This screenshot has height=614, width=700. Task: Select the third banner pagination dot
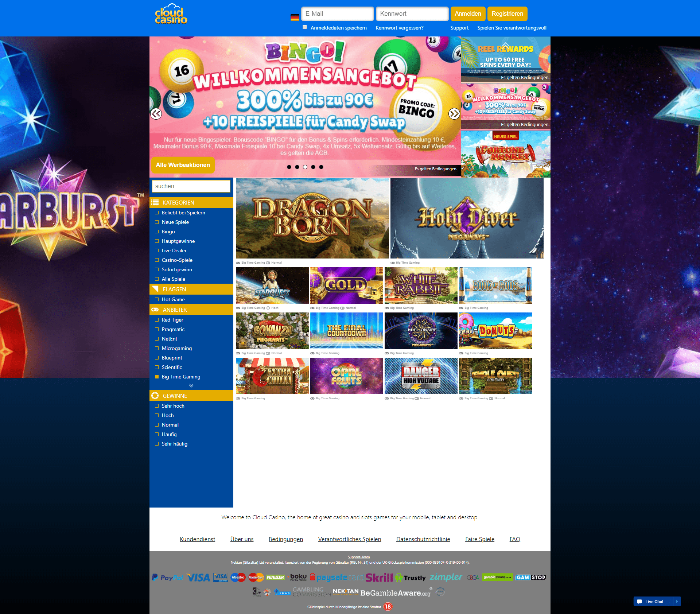pos(305,167)
